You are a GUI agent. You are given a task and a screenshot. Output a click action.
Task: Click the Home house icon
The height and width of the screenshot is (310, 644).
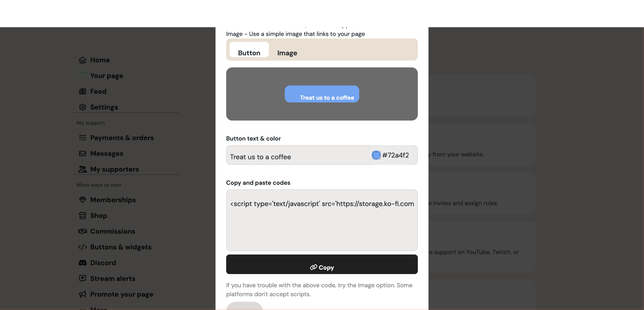point(83,60)
